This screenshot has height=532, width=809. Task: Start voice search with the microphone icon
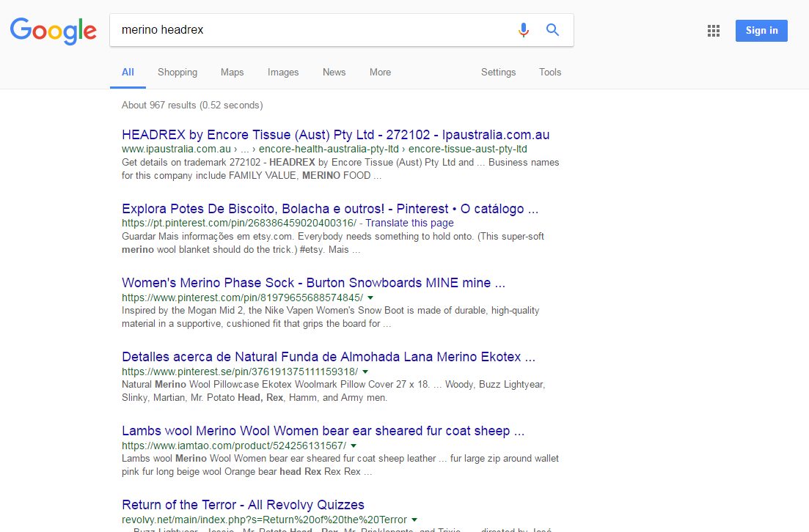pos(523,30)
